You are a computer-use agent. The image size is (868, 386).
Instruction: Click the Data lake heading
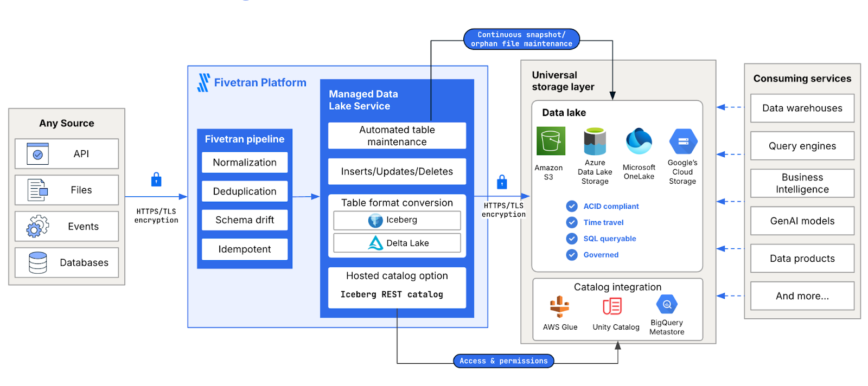click(x=564, y=112)
